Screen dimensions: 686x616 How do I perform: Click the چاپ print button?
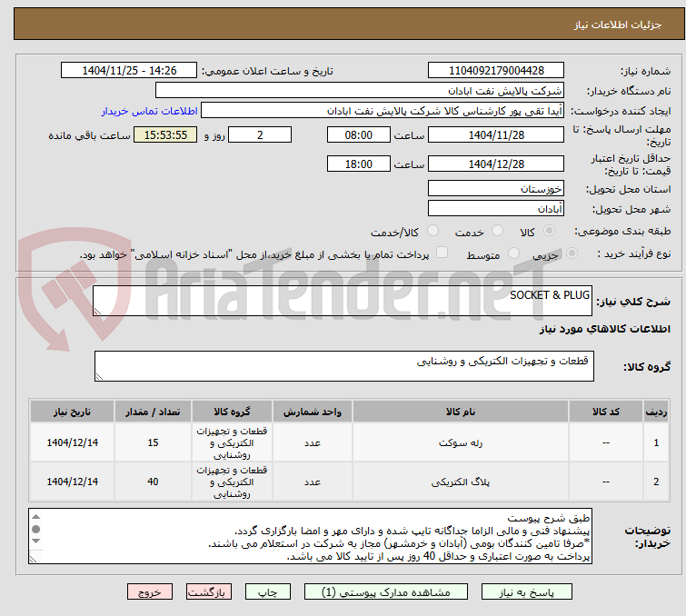point(268,592)
